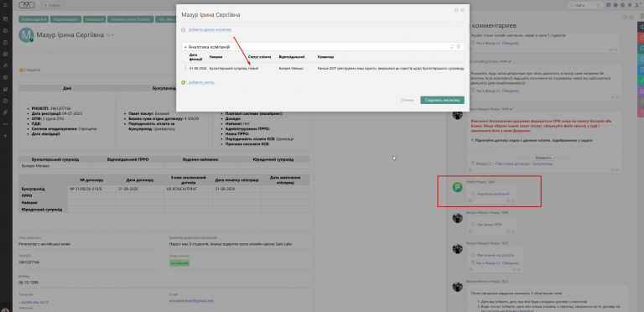Click the three dots icon in the left sidebar
Image resolution: width=644 pixels, height=312 pixels.
5,124
